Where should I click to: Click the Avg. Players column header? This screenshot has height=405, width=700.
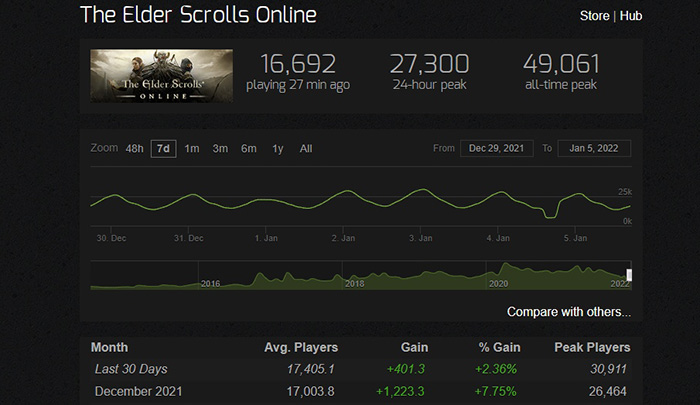tap(301, 347)
